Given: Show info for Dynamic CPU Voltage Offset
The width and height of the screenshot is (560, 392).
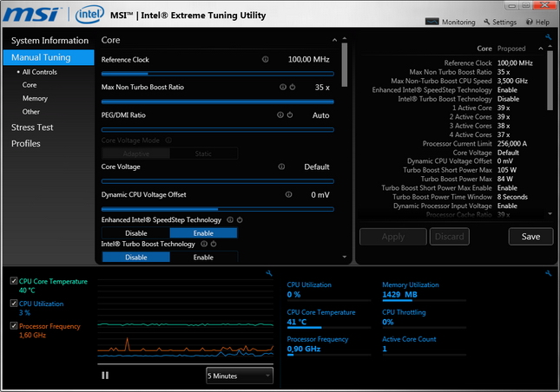Looking at the screenshot, I should point(288,194).
